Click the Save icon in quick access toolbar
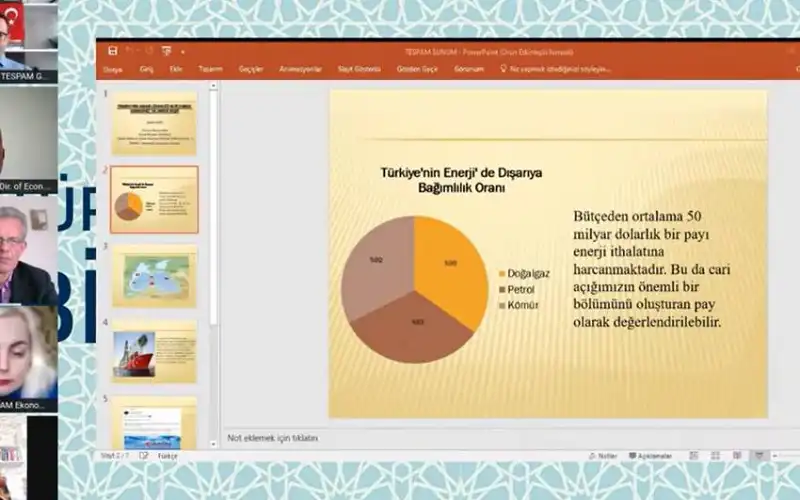Viewport: 800px width, 500px height. (x=112, y=50)
